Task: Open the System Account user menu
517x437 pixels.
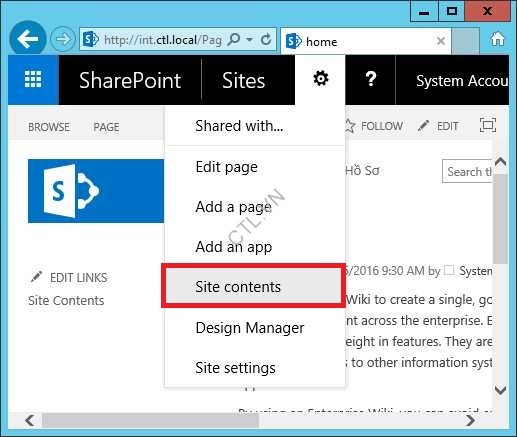Action: pyautogui.click(x=462, y=80)
